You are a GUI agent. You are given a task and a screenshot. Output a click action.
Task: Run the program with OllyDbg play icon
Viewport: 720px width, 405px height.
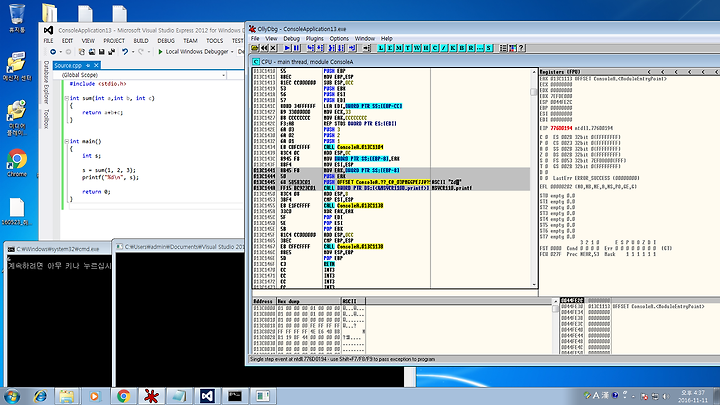coord(287,48)
